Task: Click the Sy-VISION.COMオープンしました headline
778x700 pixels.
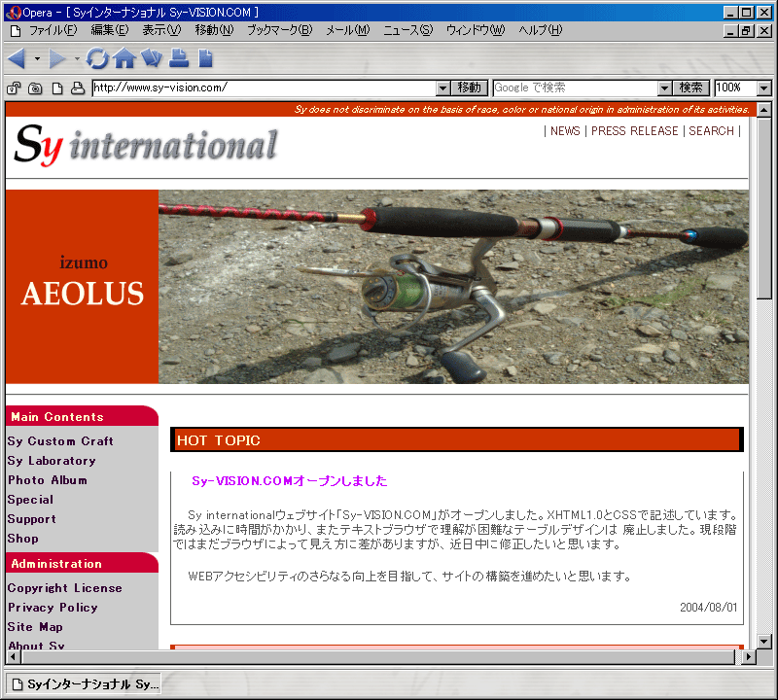Action: click(289, 480)
